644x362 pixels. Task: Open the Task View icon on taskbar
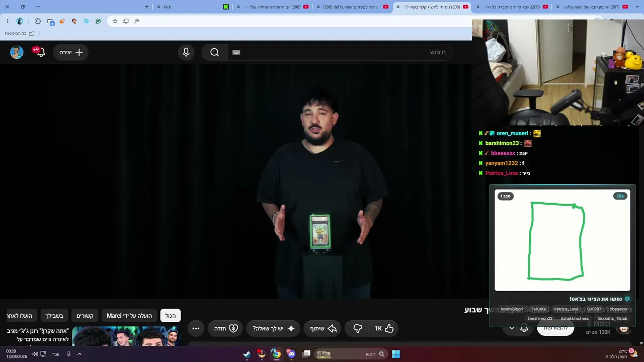(x=306, y=354)
